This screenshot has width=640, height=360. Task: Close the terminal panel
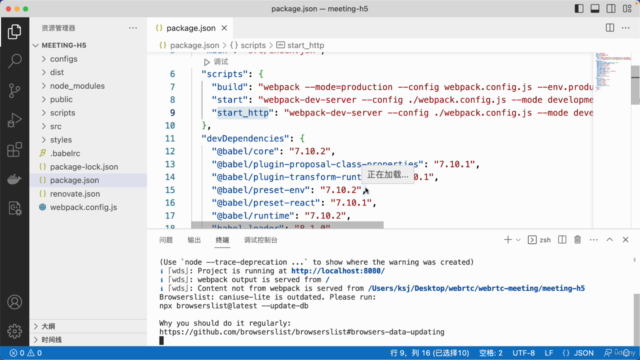coord(625,240)
